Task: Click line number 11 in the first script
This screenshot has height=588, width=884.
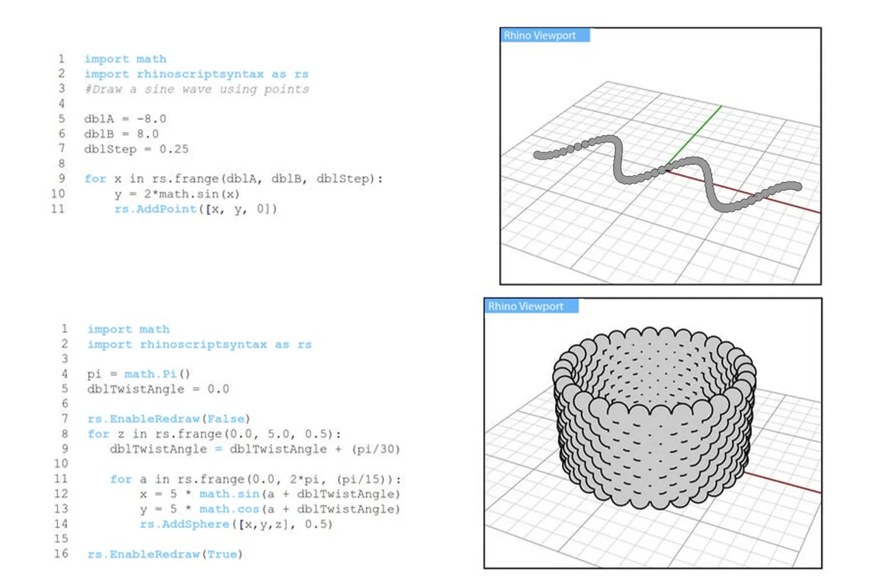Action: pos(58,209)
